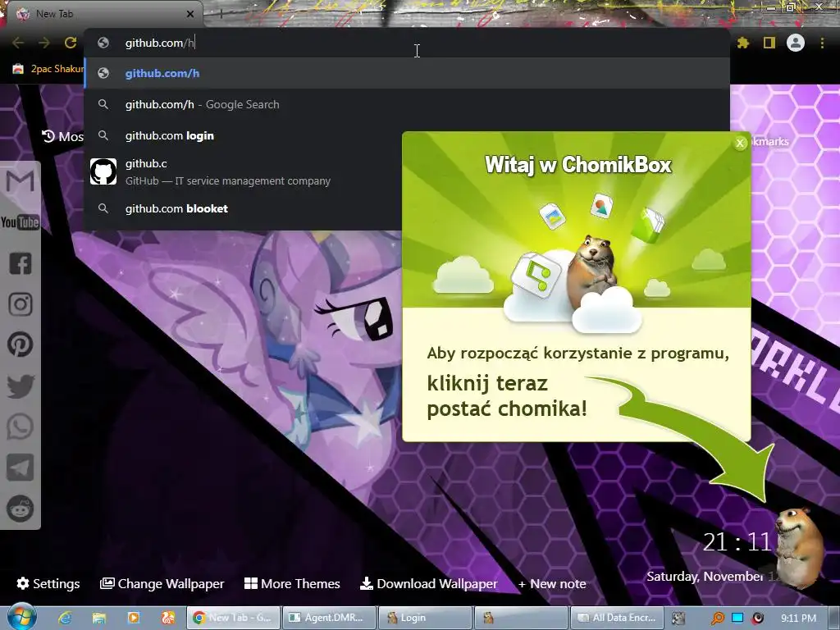Switch to All Data Encr... taskbar window

(x=617, y=618)
